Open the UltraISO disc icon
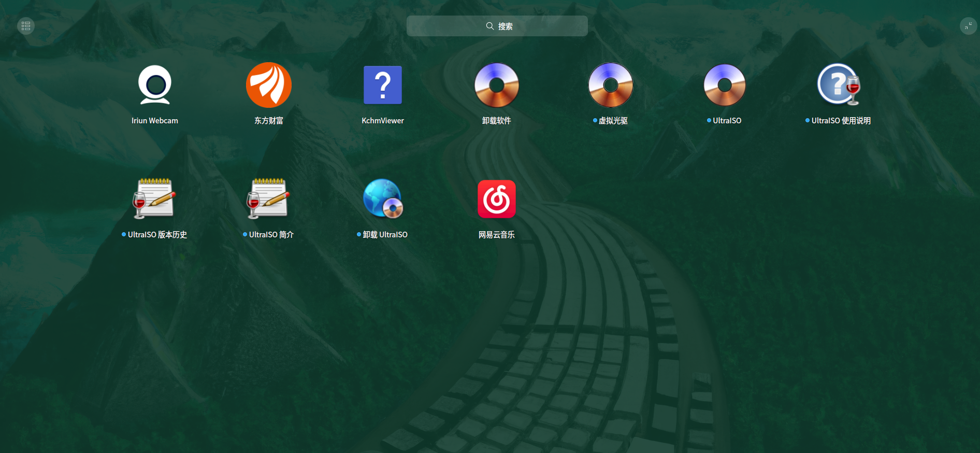 (725, 85)
